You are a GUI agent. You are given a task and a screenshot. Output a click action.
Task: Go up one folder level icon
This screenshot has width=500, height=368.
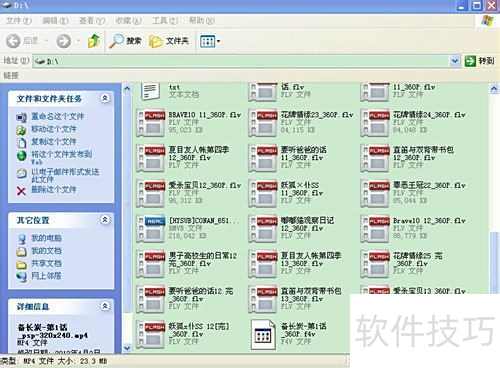[x=94, y=41]
